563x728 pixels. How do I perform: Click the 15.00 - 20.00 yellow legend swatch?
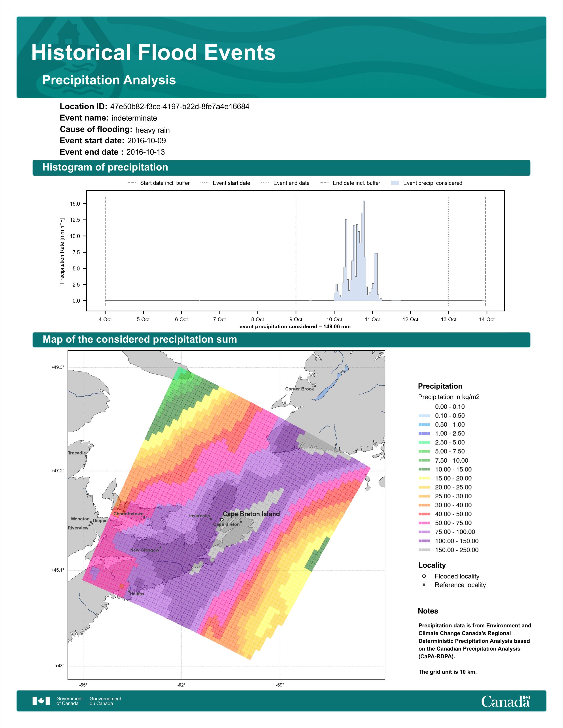tap(424, 478)
